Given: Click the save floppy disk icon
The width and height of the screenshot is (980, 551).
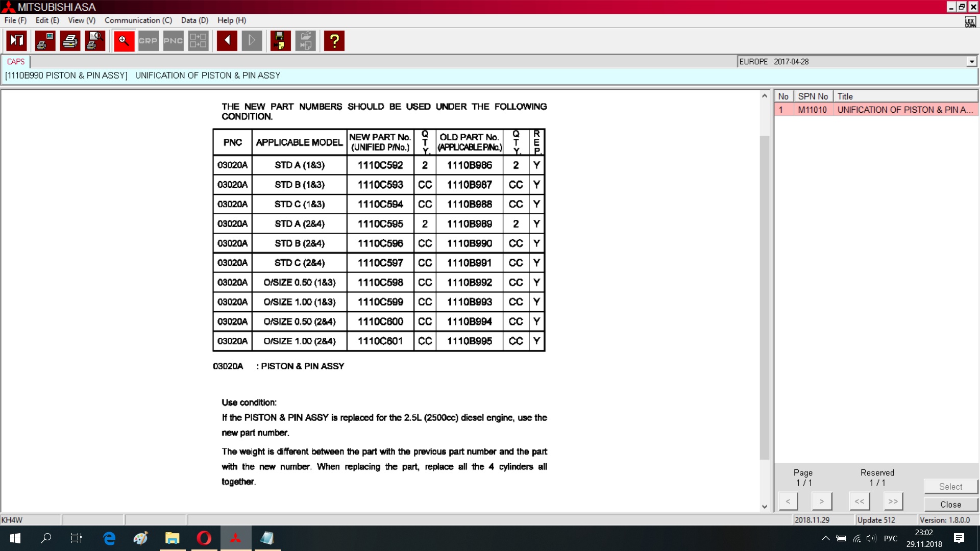Looking at the screenshot, I should (280, 41).
